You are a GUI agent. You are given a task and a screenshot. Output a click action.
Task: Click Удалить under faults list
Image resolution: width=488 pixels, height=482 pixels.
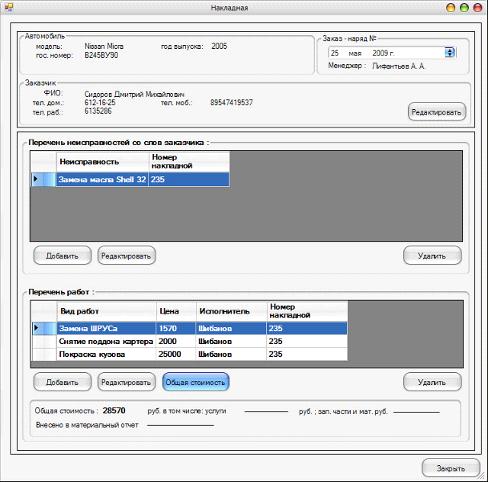432,256
